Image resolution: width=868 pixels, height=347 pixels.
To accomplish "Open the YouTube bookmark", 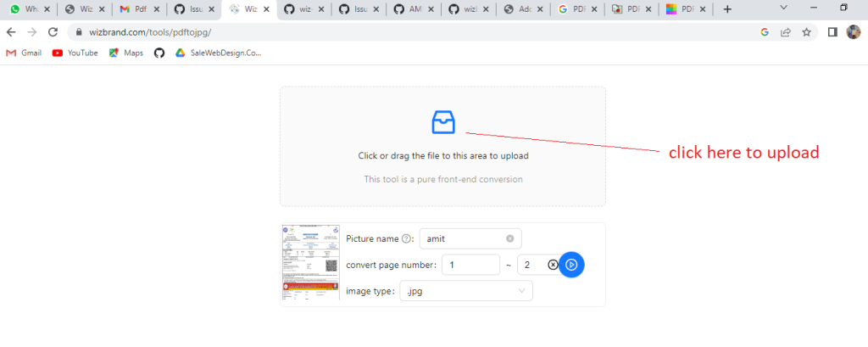I will point(75,53).
